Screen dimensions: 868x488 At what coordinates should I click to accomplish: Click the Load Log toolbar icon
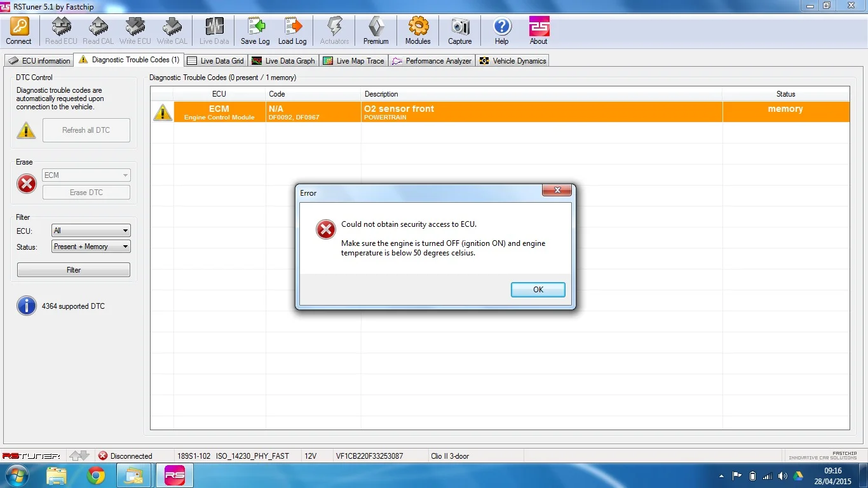click(292, 26)
